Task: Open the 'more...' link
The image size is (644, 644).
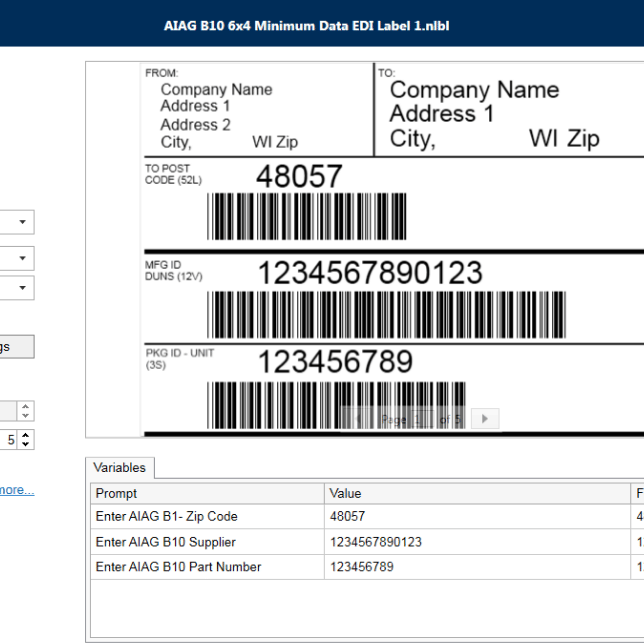Action: pos(16,490)
